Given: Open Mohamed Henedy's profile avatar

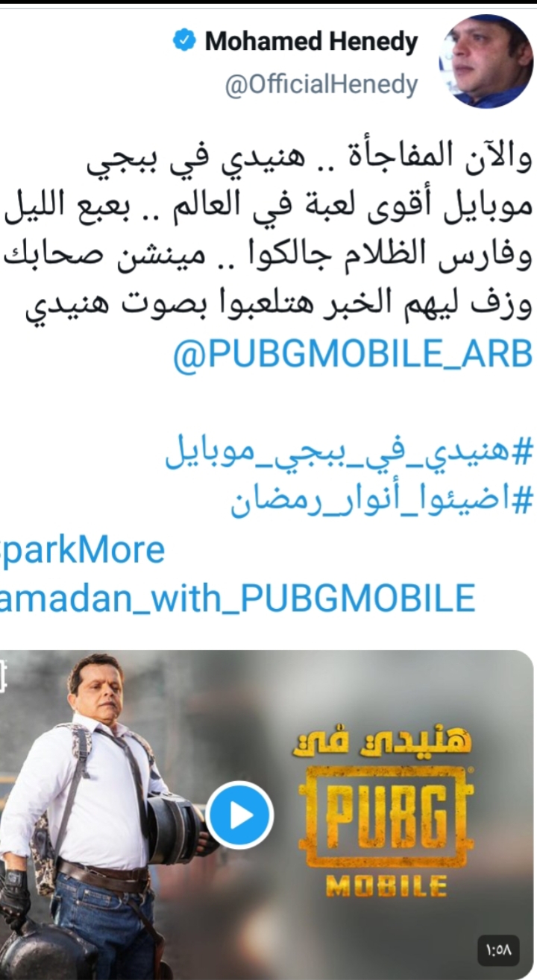Looking at the screenshot, I should [486, 60].
